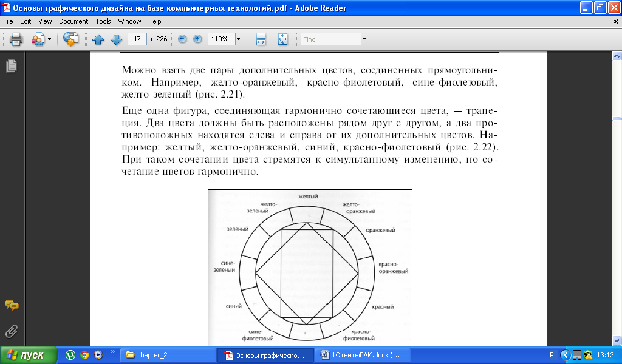Open the Pages panel icon in sidebar
Image resolution: width=622 pixels, height=364 pixels.
12,66
